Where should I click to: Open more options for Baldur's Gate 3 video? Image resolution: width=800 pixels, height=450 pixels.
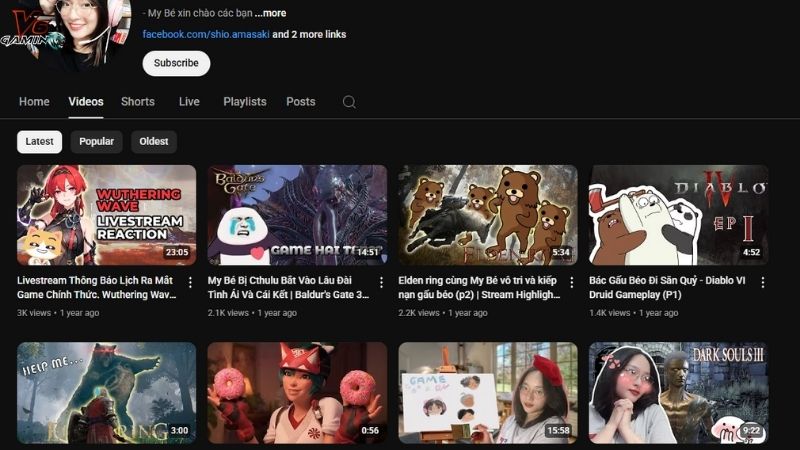pos(381,282)
